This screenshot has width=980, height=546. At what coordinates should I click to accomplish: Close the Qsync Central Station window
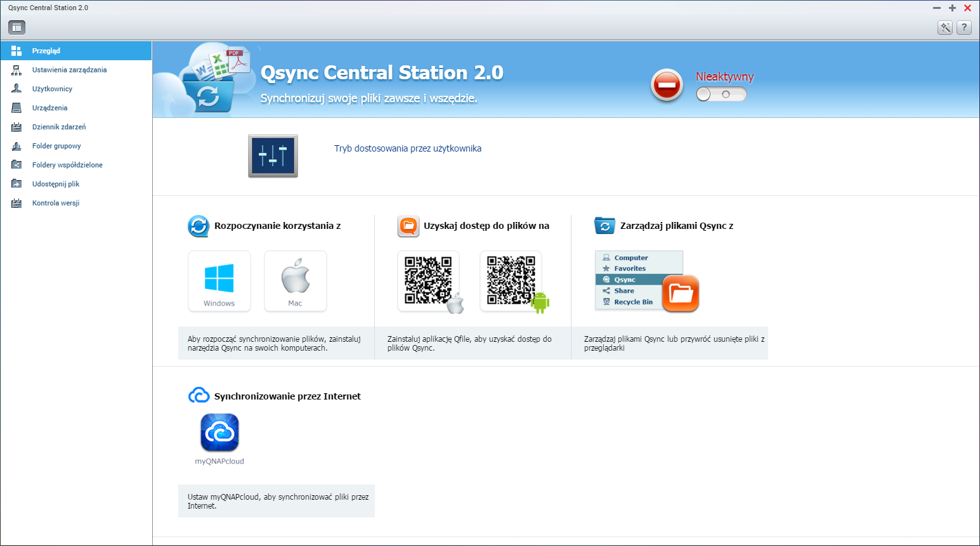[x=967, y=8]
